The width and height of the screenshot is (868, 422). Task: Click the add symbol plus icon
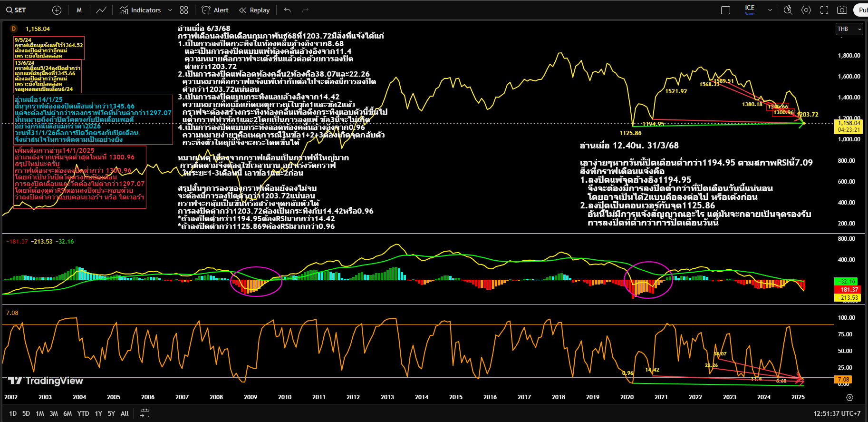tap(57, 10)
